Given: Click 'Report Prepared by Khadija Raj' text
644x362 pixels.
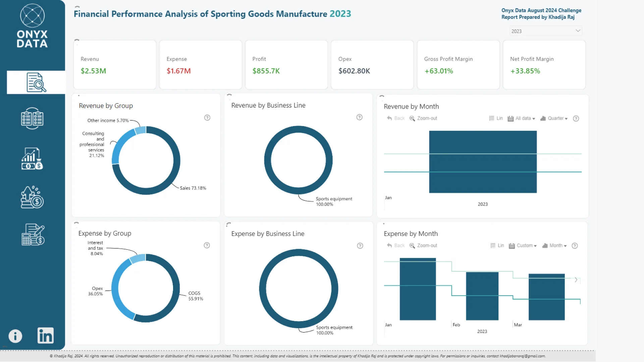Looking at the screenshot, I should 538,17.
